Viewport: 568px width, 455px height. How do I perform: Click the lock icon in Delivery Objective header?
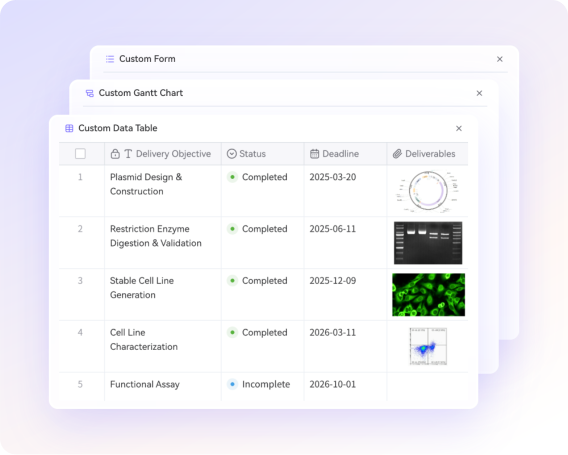(115, 154)
